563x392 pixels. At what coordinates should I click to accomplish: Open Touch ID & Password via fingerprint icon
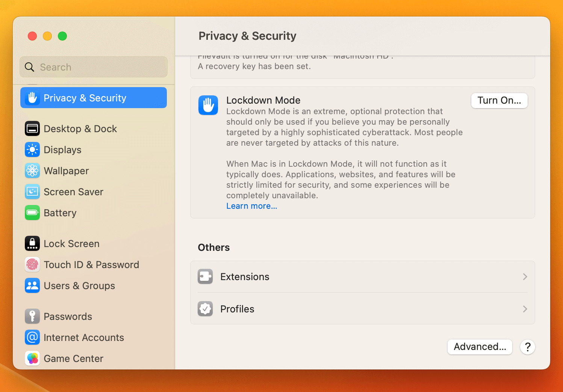click(32, 264)
